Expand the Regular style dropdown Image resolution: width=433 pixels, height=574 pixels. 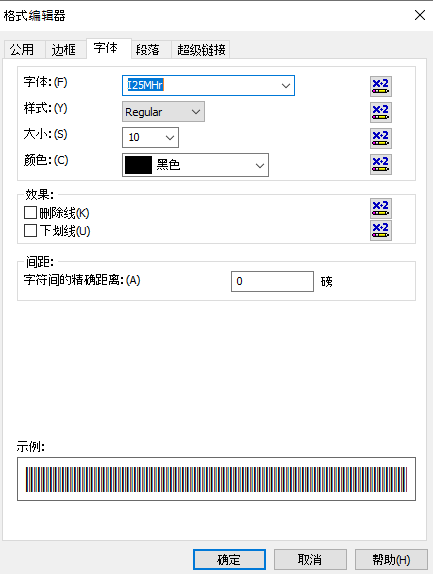click(x=196, y=112)
